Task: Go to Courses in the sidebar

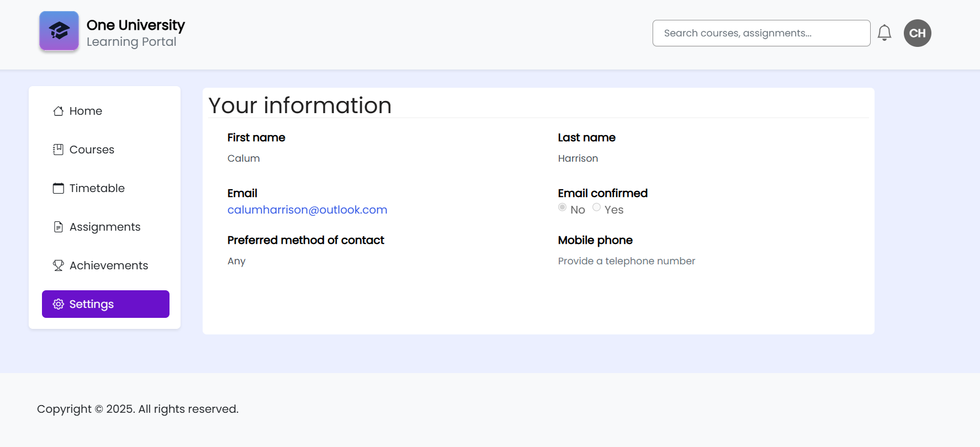Action: pyautogui.click(x=92, y=150)
